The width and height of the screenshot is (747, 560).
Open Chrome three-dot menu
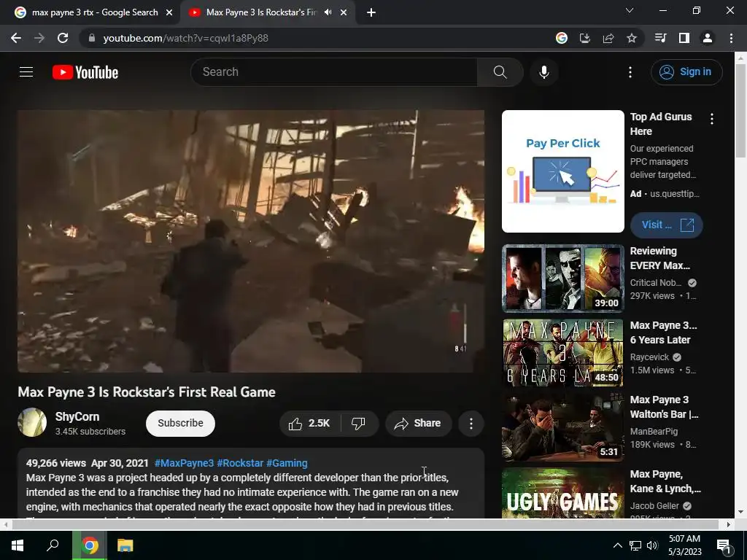tap(731, 38)
